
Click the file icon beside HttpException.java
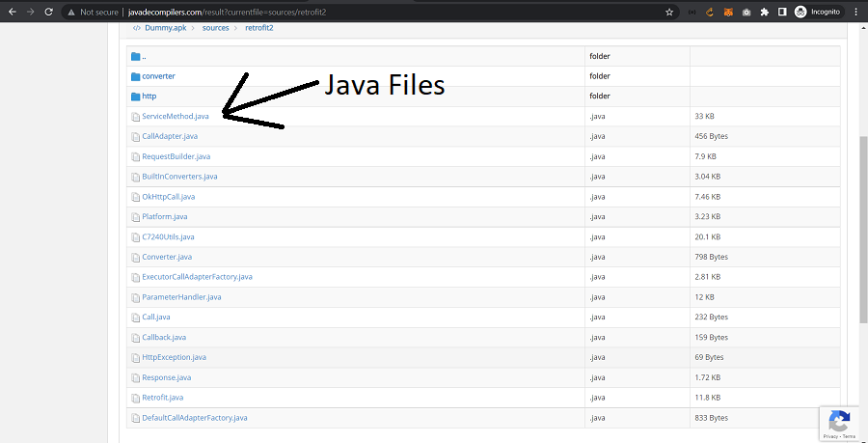(x=135, y=358)
